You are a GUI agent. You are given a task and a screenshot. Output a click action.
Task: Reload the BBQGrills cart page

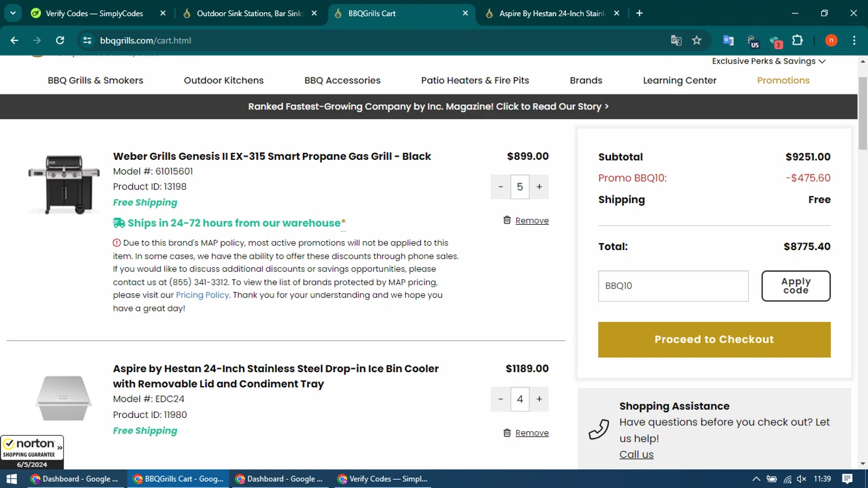60,41
